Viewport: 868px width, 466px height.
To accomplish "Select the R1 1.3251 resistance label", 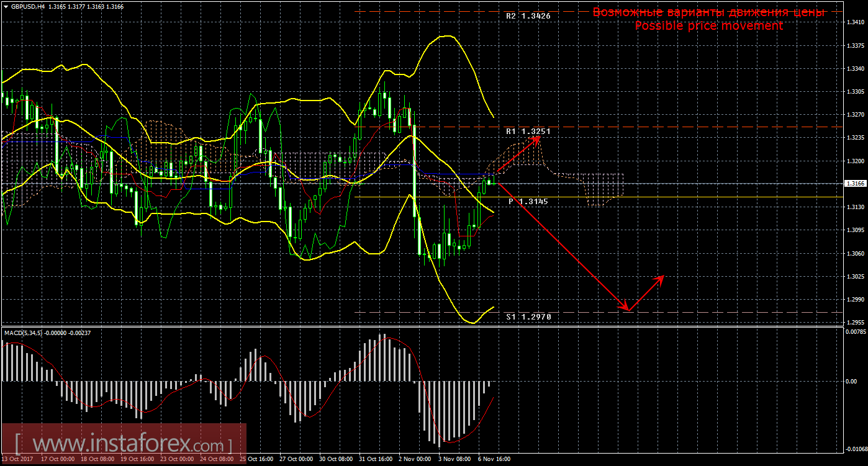I will click(x=528, y=132).
